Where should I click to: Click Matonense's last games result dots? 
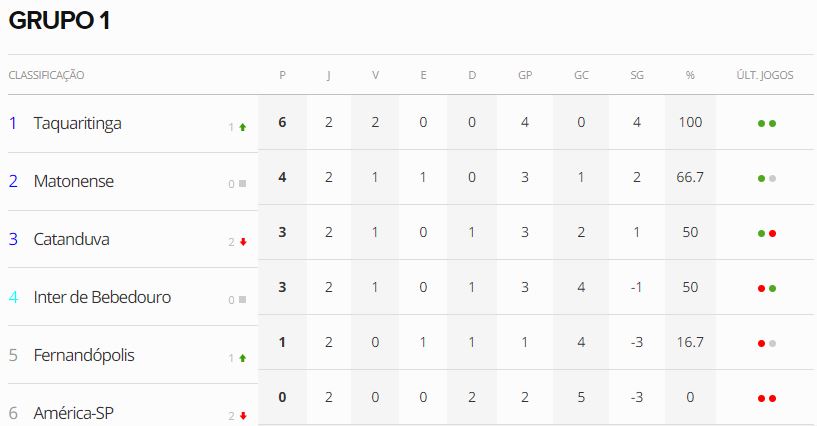pyautogui.click(x=767, y=178)
